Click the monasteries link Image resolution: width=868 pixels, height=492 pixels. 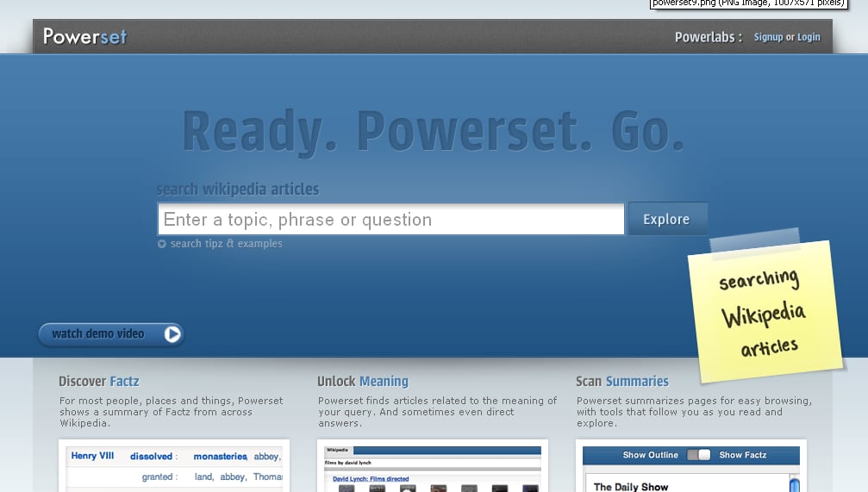tap(220, 456)
